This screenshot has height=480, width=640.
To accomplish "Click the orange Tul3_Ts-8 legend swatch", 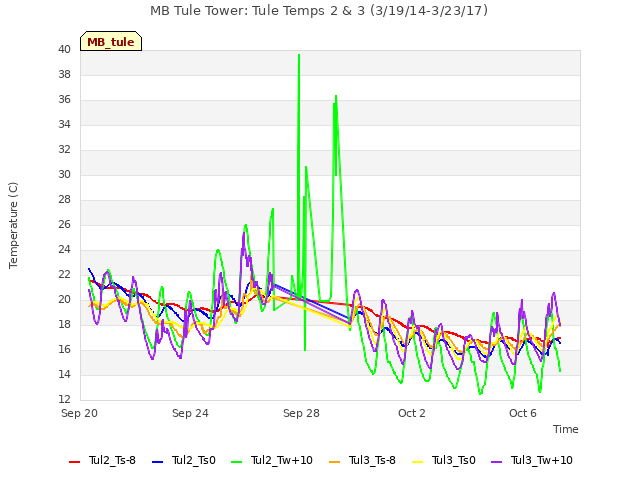I will click(334, 462).
